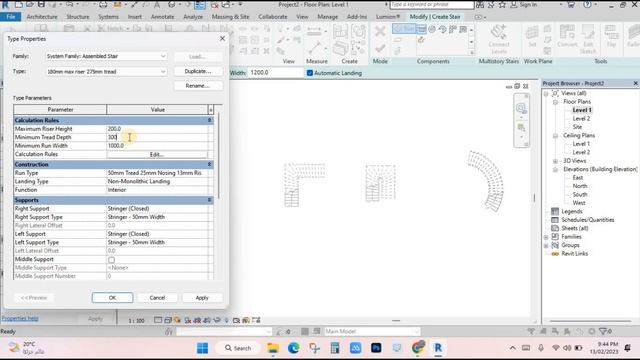Switch to the Annotate ribbon tab
640x360 pixels.
(162, 17)
